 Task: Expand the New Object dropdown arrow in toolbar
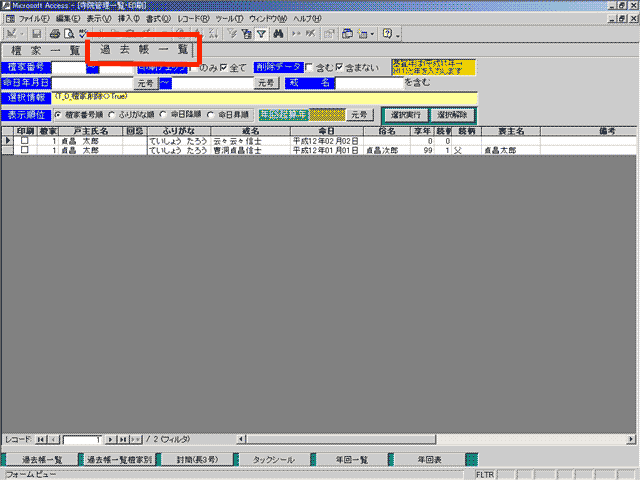click(371, 34)
